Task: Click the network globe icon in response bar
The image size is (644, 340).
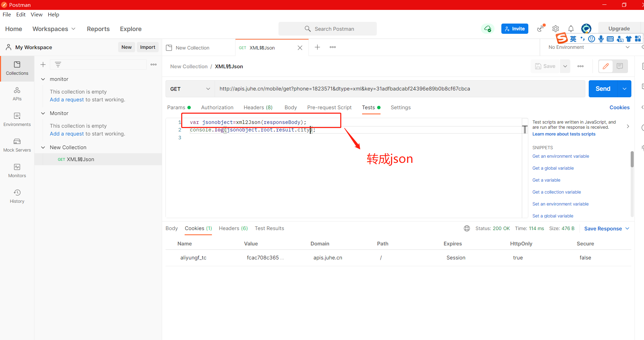Action: click(x=467, y=228)
